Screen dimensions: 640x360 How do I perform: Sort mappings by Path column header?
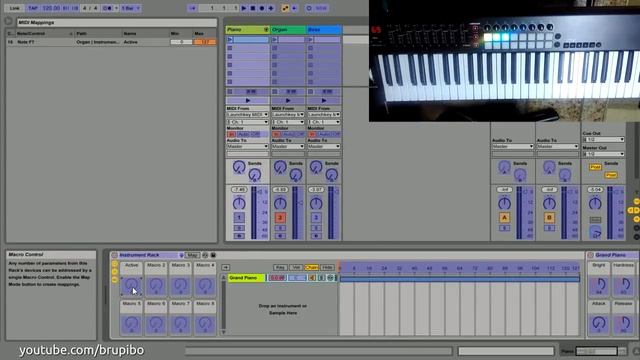[98, 33]
